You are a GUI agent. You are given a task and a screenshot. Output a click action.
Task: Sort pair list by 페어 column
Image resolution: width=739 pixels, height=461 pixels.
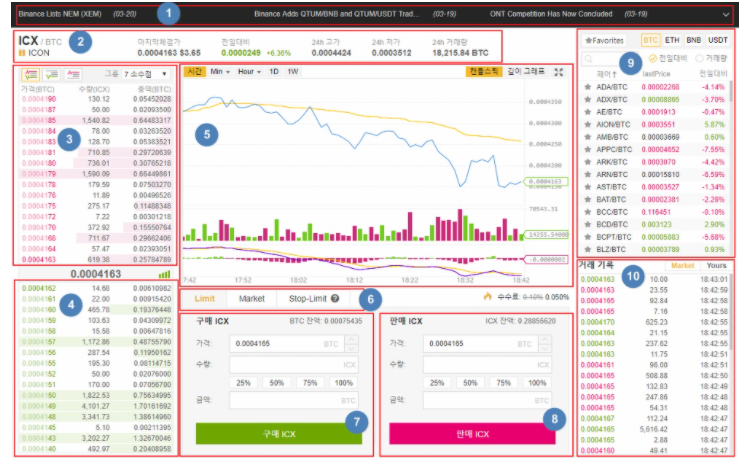[607, 74]
